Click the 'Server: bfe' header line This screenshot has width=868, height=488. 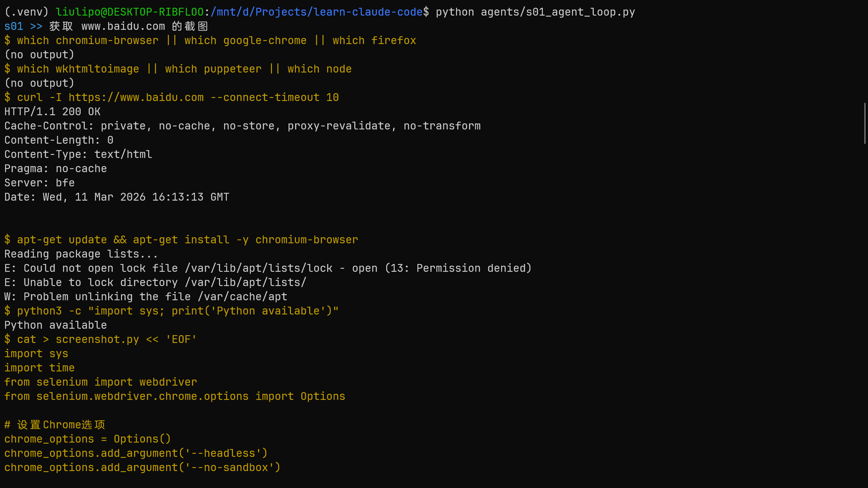[39, 183]
